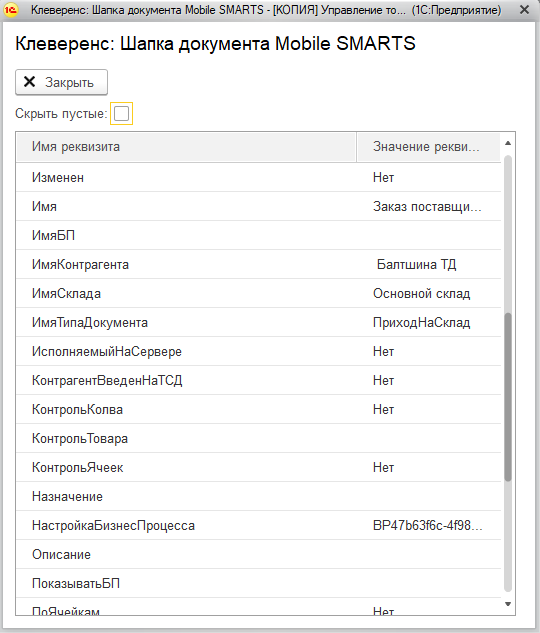Click the value Балтшина ТД
Image resolution: width=540 pixels, height=633 pixels.
(417, 265)
